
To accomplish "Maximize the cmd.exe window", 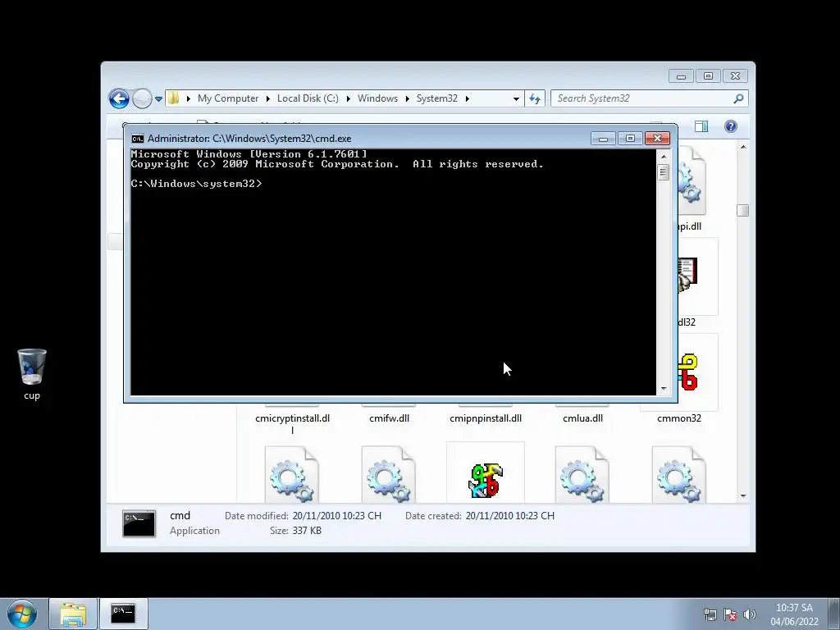I will pyautogui.click(x=630, y=139).
